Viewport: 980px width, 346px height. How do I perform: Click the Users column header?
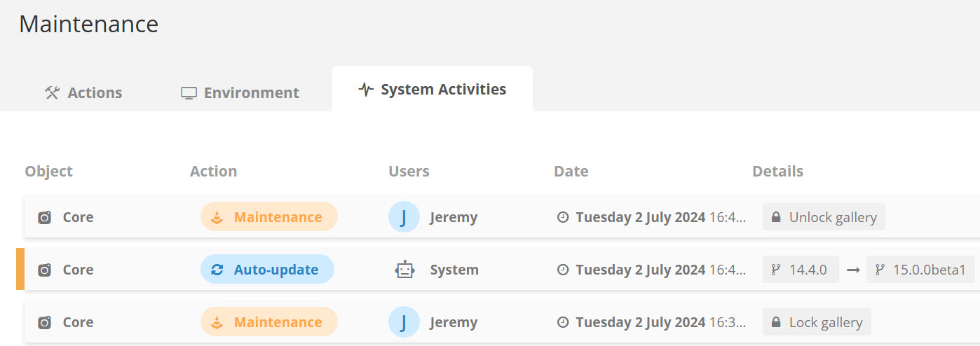pos(409,171)
